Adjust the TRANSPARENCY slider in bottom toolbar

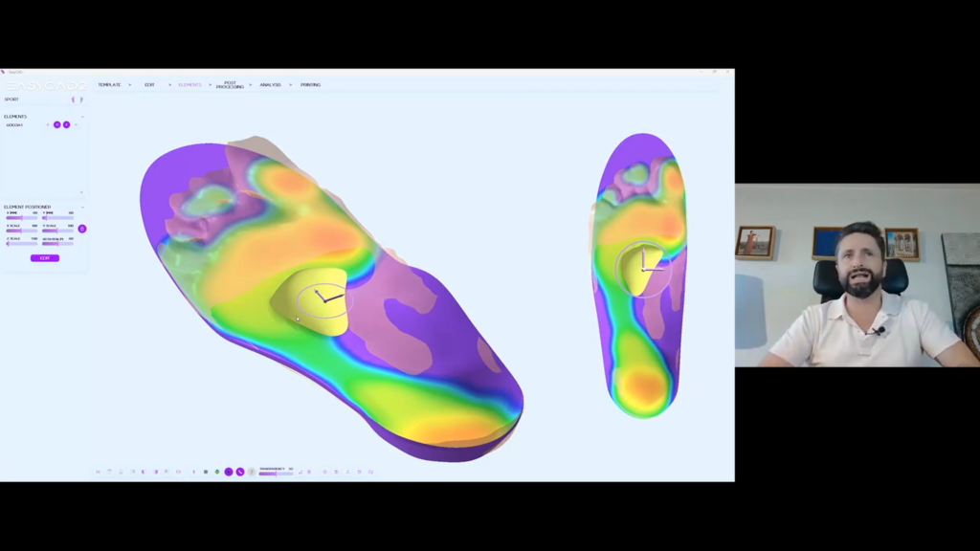pos(278,472)
